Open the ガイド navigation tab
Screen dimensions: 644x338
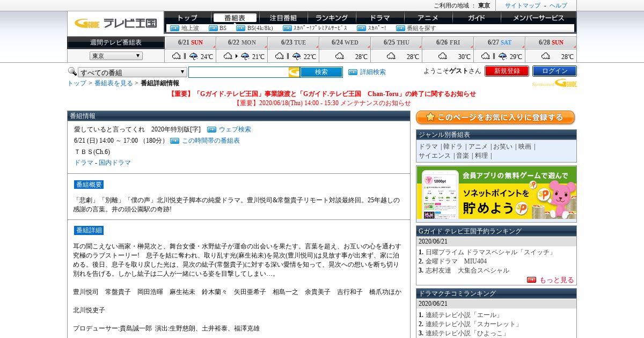(x=477, y=18)
